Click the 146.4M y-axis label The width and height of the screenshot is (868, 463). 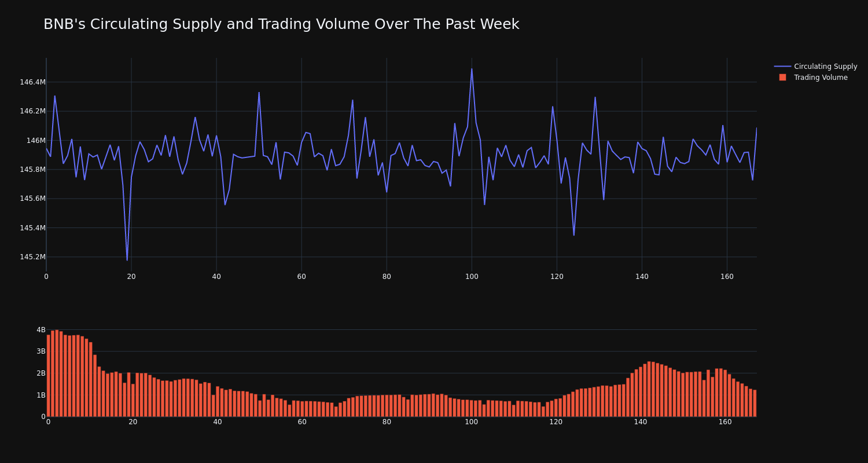32,82
